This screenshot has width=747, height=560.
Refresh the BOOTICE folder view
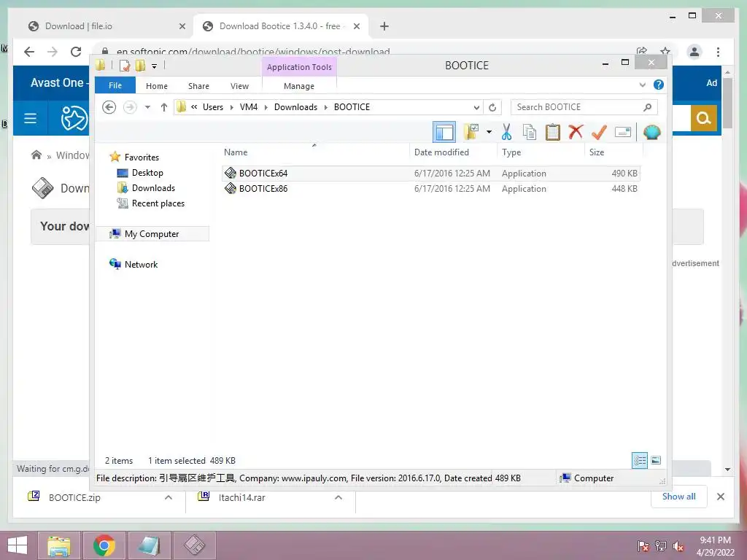coord(492,107)
